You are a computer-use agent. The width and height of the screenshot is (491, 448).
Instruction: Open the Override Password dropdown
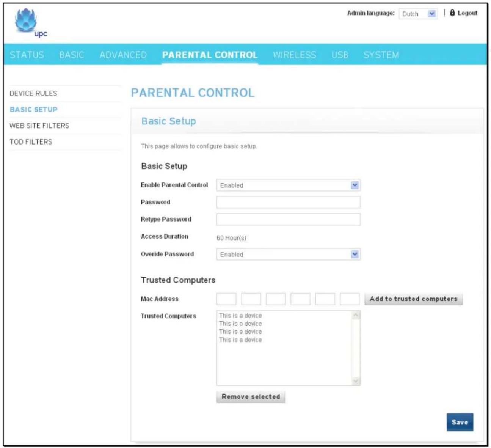pyautogui.click(x=289, y=254)
